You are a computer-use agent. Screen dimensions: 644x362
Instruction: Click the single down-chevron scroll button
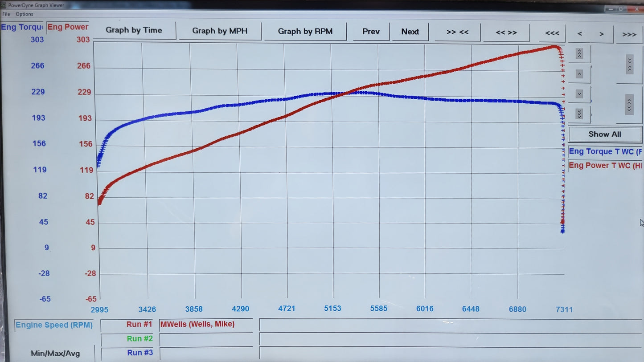[579, 94]
